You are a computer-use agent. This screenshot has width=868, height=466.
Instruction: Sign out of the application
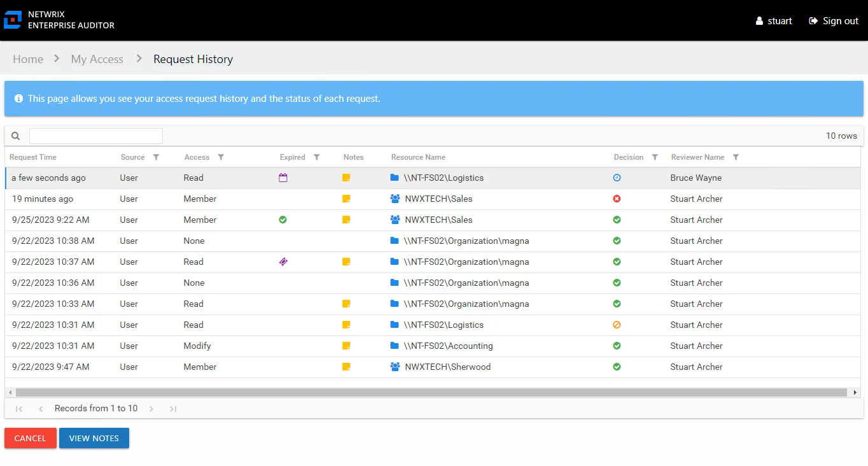[834, 21]
